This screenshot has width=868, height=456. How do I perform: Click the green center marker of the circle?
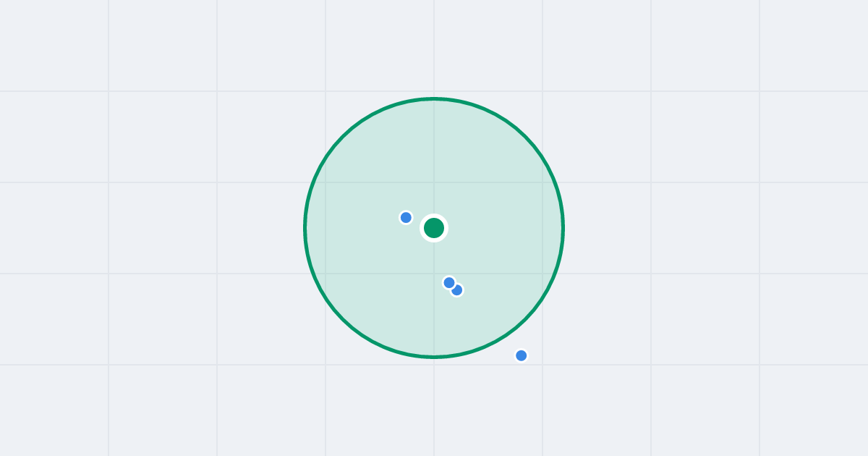pyautogui.click(x=434, y=228)
